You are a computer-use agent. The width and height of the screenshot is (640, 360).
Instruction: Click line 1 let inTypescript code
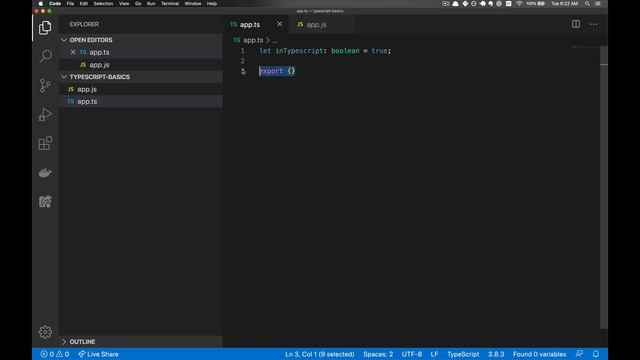point(325,51)
